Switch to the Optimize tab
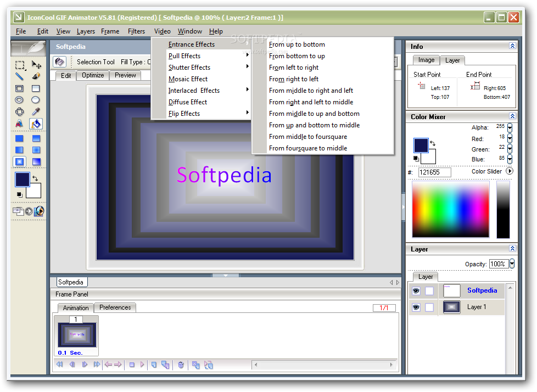This screenshot has height=392, width=537. [93, 75]
